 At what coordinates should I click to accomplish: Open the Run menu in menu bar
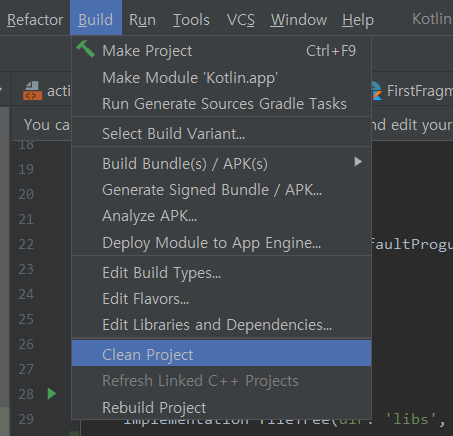(x=142, y=20)
